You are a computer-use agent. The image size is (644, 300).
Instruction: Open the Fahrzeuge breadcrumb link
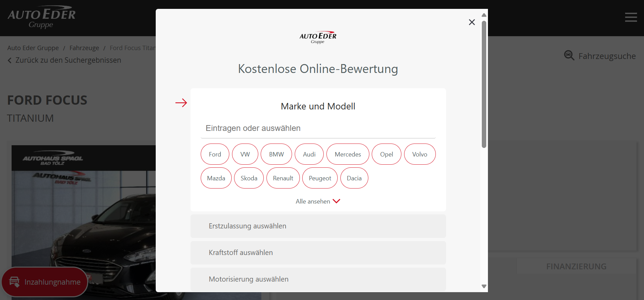click(x=84, y=48)
